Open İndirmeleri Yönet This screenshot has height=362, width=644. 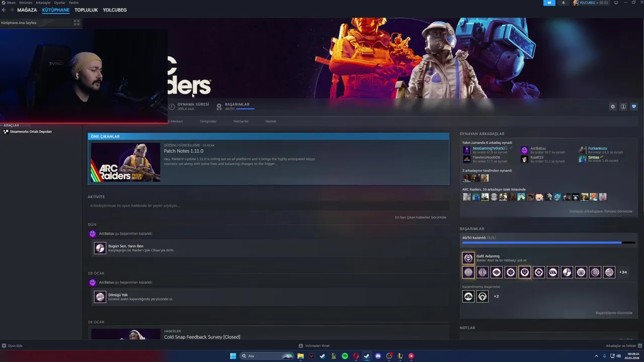pos(314,346)
